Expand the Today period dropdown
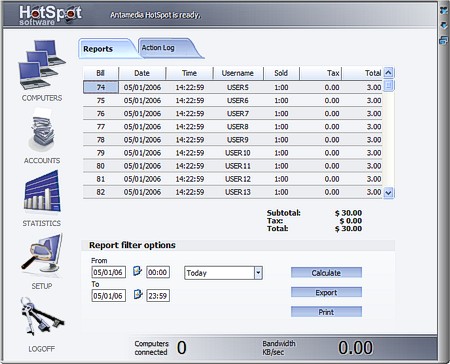This screenshot has height=364, width=450. click(258, 273)
